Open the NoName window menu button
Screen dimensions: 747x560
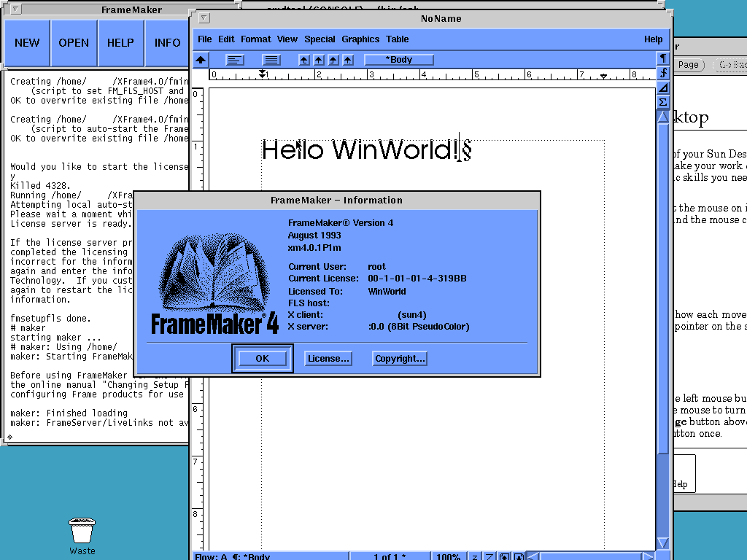(204, 18)
